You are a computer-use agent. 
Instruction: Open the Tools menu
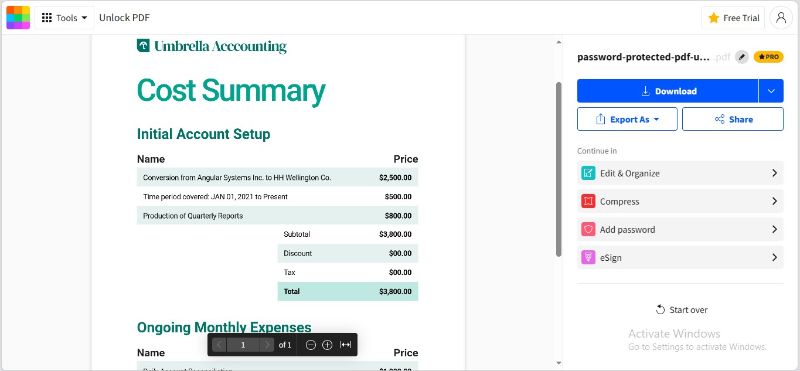point(64,18)
